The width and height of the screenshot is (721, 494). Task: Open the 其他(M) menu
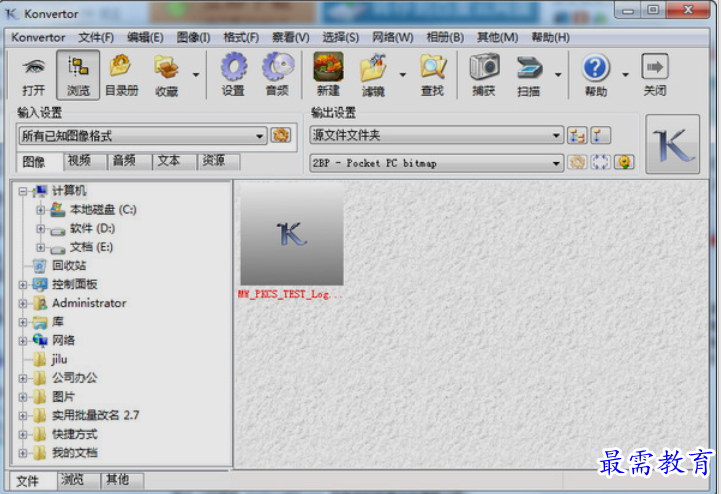498,37
